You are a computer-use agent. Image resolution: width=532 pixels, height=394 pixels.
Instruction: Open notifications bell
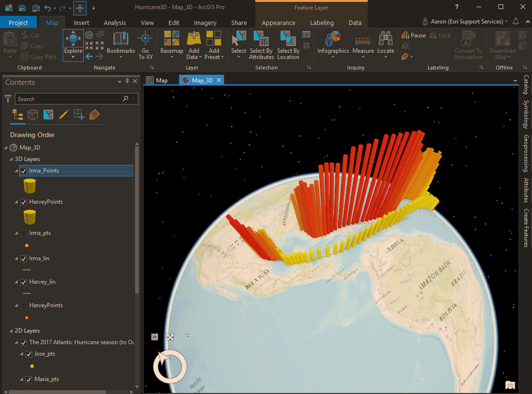516,22
